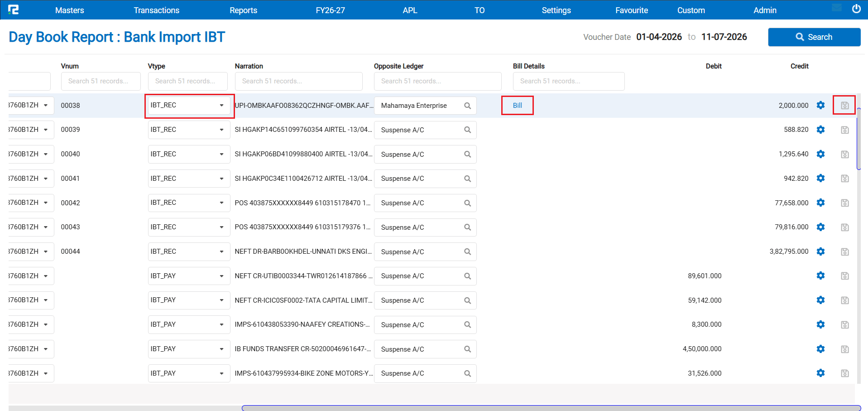Search ledger icon in BIKE ZONE MOTORS row
Viewport: 868px width, 411px height.
click(x=467, y=373)
